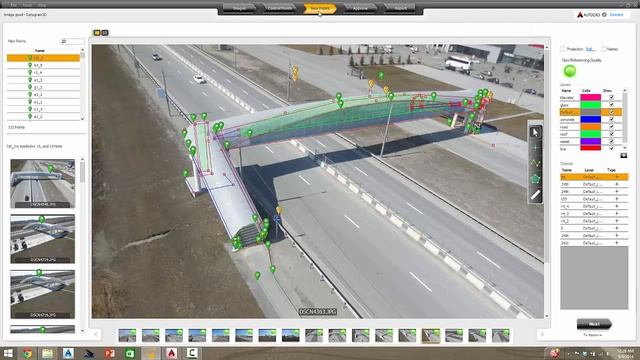Click filmstrip left chevron arrow
The height and width of the screenshot is (360, 640).
coord(96,334)
